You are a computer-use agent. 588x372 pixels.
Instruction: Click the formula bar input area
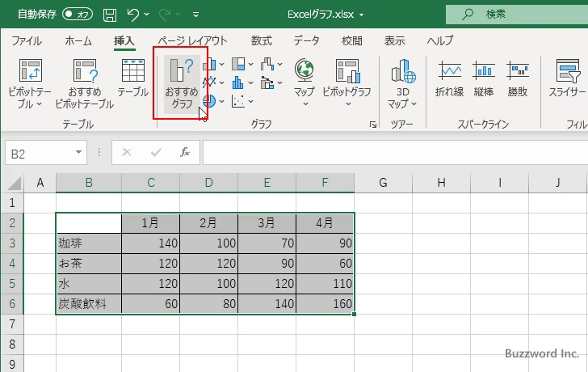[x=395, y=153]
